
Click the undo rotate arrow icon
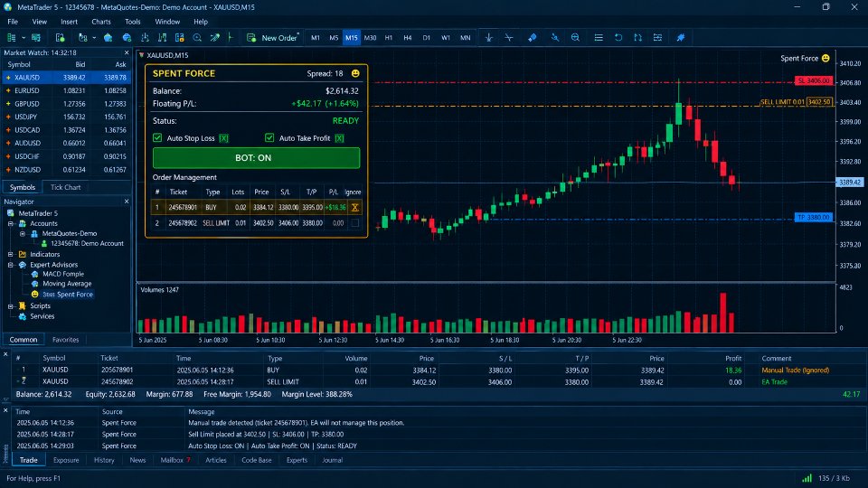tap(618, 38)
